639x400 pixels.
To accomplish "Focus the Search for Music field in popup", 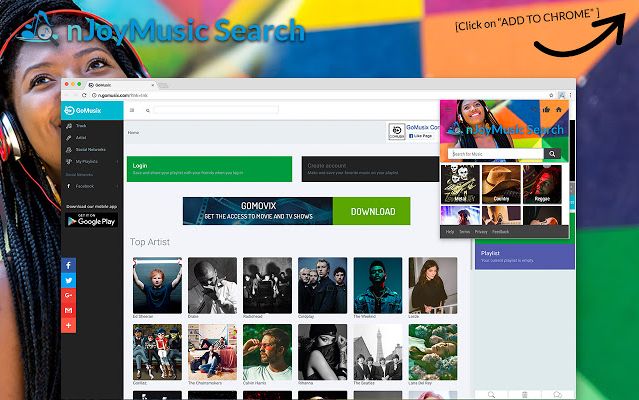I will point(496,154).
